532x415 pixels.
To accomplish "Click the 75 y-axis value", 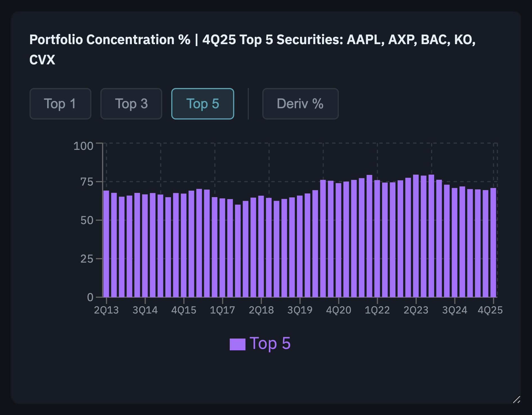I will [x=87, y=182].
